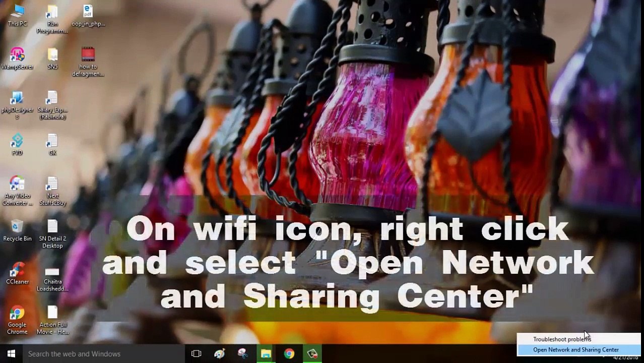Choose Open Network and Sharing Center
Viewport: 644px width, 363px height.
tap(579, 350)
